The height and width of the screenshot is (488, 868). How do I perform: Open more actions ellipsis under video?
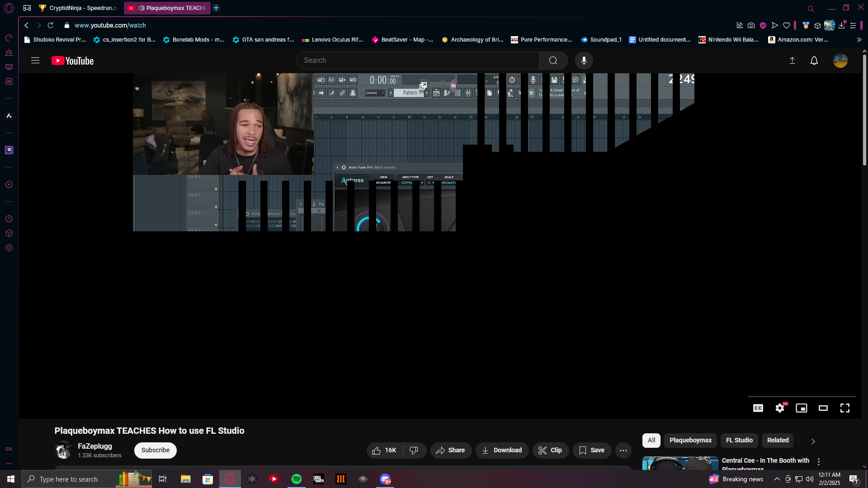(623, 450)
